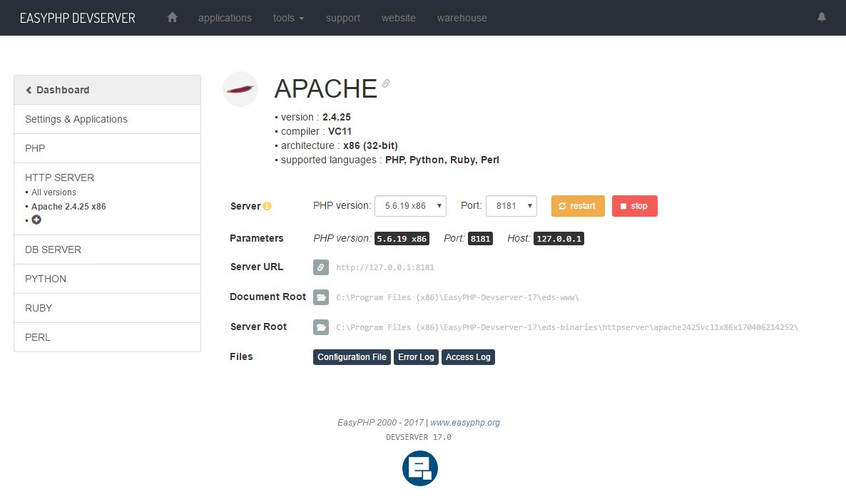Open the PHP version selector

click(410, 205)
